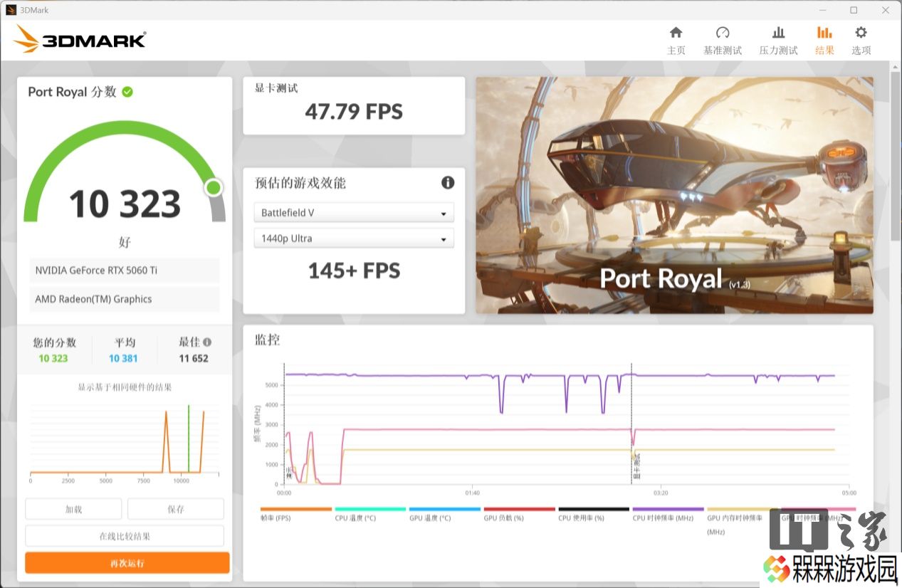Open the 选项 options tab

(861, 41)
